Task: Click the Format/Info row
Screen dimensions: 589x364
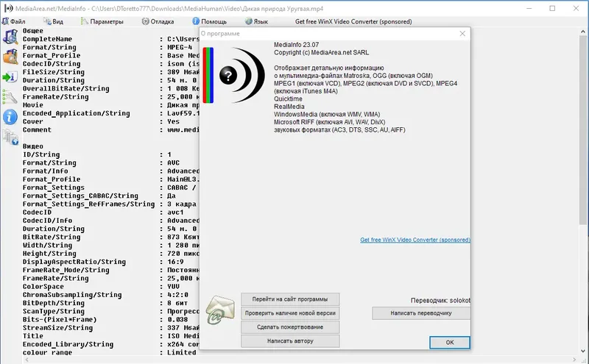Action: pos(111,171)
